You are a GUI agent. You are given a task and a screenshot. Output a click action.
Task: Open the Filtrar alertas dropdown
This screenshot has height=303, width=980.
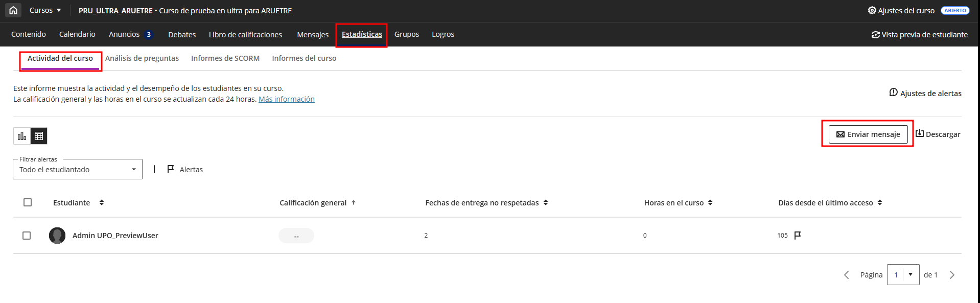click(x=78, y=169)
